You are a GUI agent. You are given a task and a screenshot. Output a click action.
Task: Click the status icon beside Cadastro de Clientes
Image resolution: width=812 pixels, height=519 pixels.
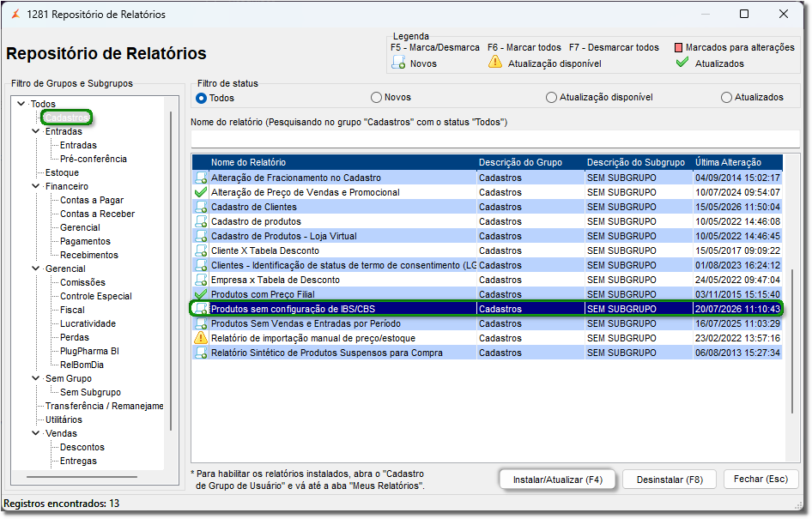tap(200, 207)
